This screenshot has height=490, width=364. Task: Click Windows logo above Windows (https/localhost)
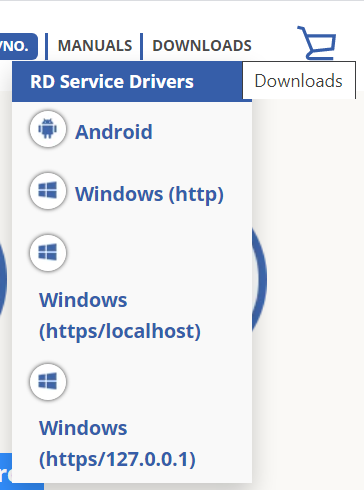[x=48, y=252]
